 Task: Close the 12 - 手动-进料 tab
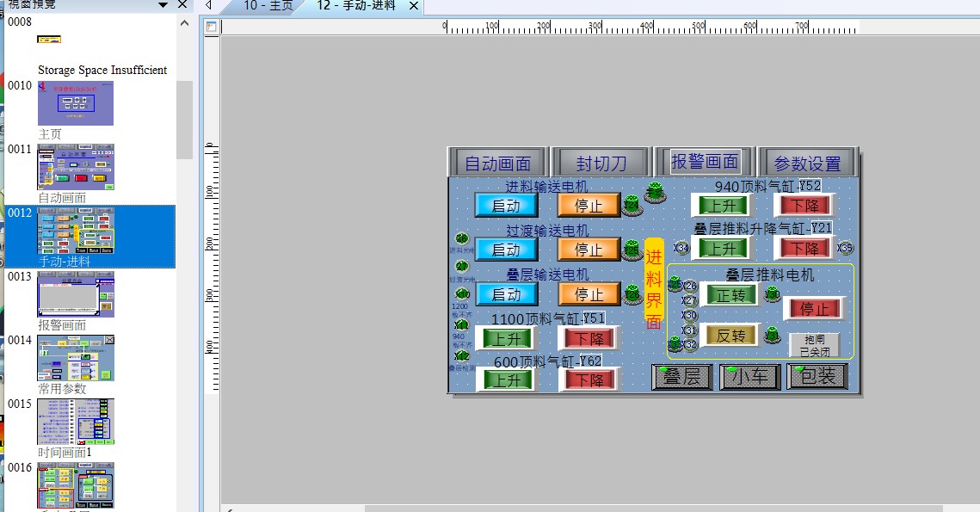(x=413, y=6)
